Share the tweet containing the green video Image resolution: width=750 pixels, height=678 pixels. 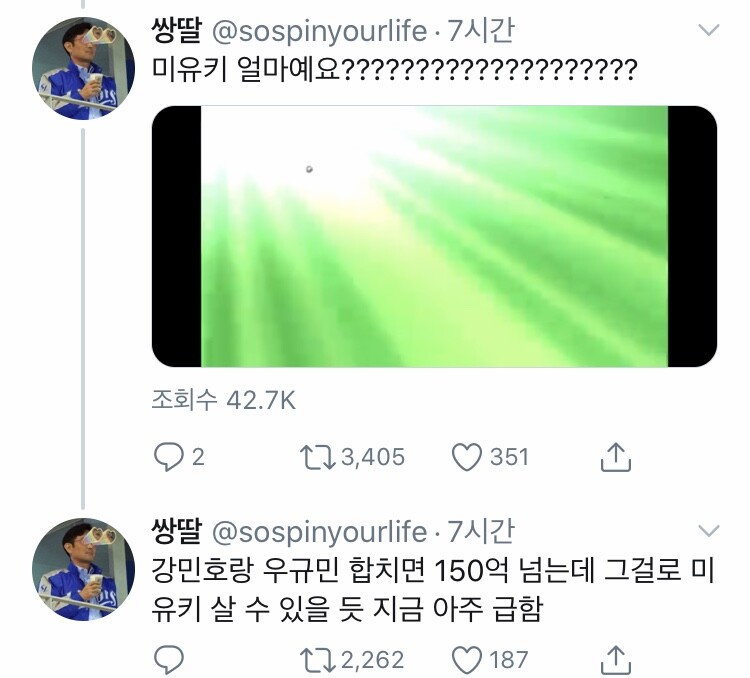click(x=615, y=457)
